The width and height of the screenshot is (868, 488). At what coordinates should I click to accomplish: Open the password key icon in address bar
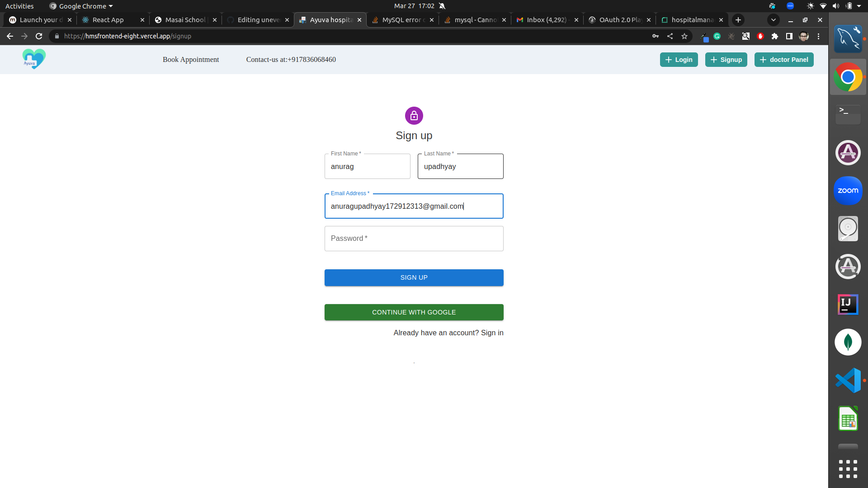[656, 36]
